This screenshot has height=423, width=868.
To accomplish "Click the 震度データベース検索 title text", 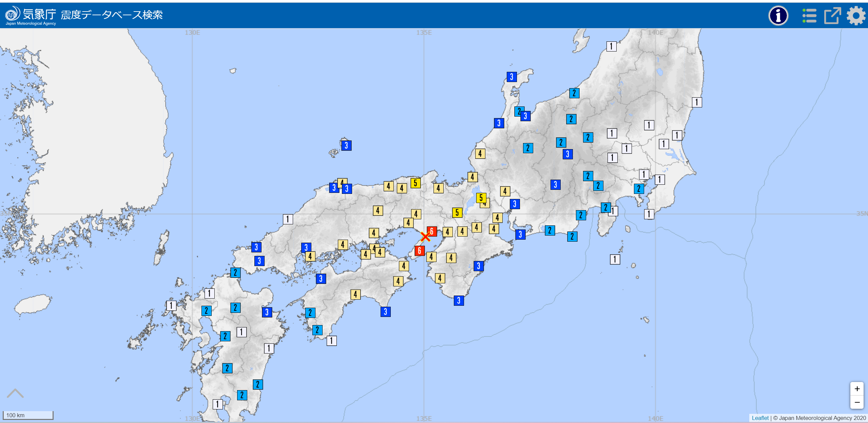I will point(112,15).
